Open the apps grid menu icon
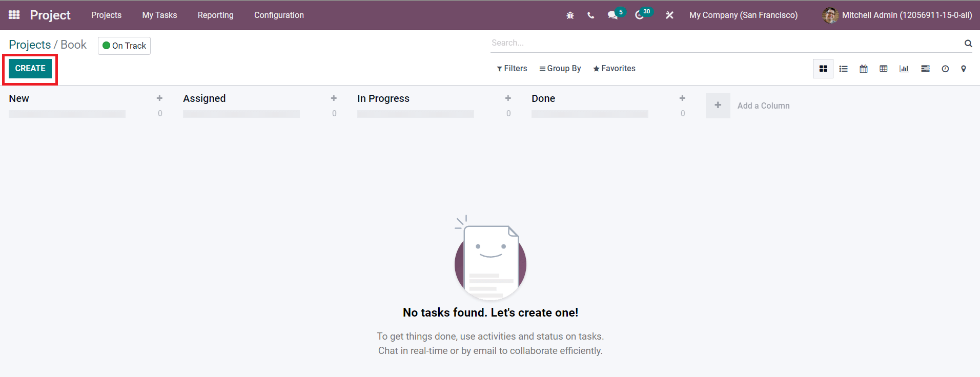 (14, 15)
